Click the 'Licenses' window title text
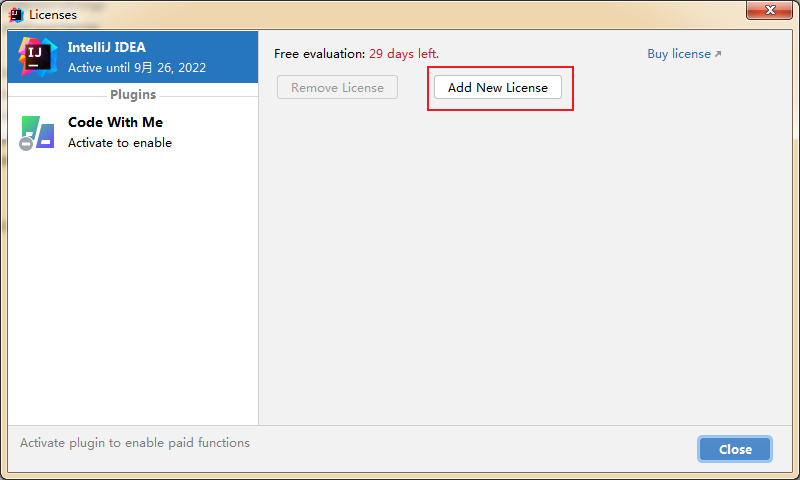 [x=53, y=15]
